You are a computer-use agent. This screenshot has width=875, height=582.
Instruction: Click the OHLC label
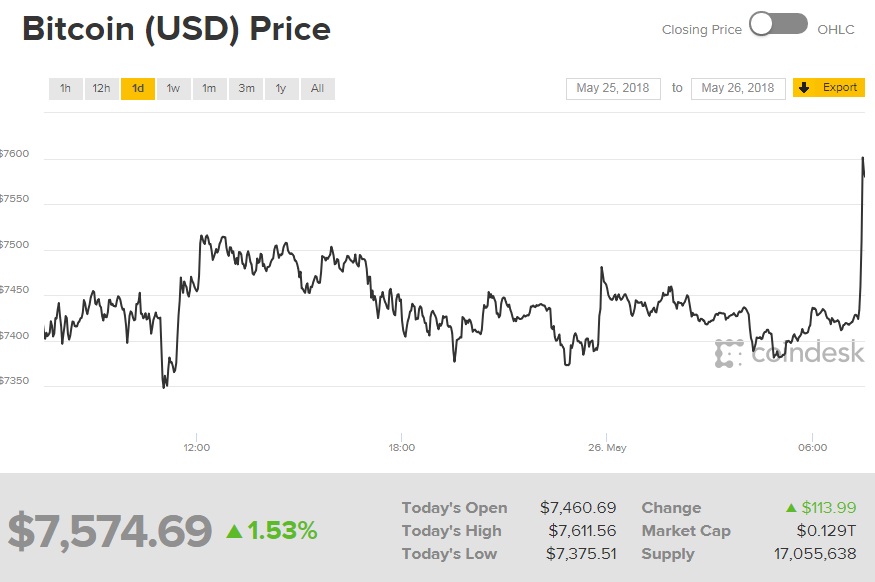tap(836, 29)
